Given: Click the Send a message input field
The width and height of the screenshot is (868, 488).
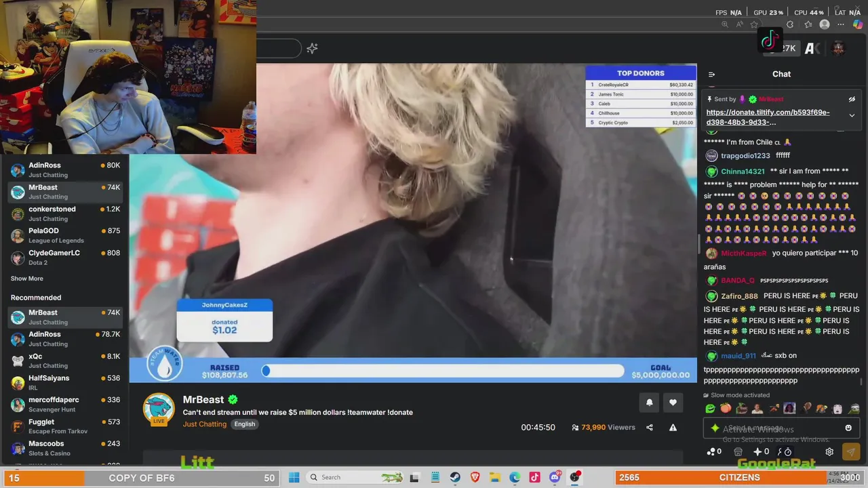Looking at the screenshot, I should [x=780, y=428].
